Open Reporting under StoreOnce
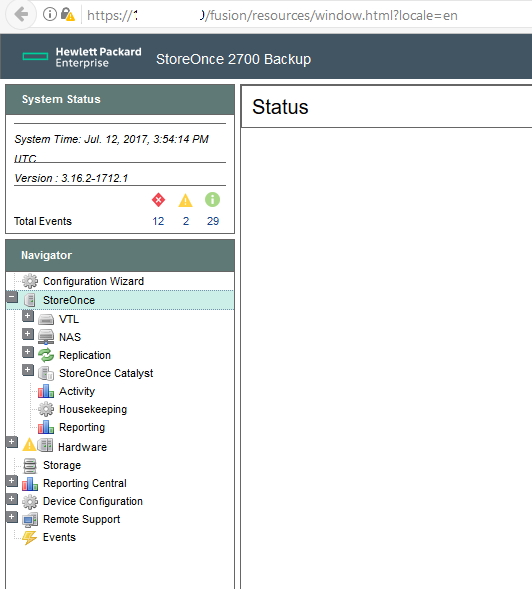The height and width of the screenshot is (589, 532). (x=82, y=427)
